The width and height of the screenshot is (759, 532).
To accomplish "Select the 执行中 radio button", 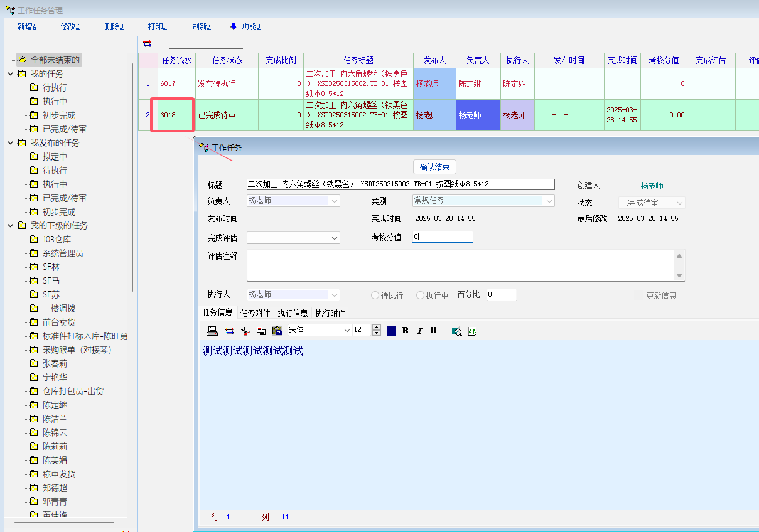I will (x=420, y=295).
